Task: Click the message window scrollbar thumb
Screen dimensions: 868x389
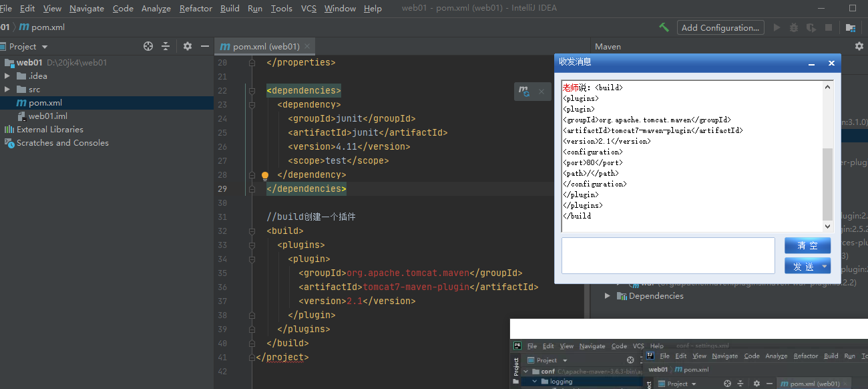Action: 828,184
